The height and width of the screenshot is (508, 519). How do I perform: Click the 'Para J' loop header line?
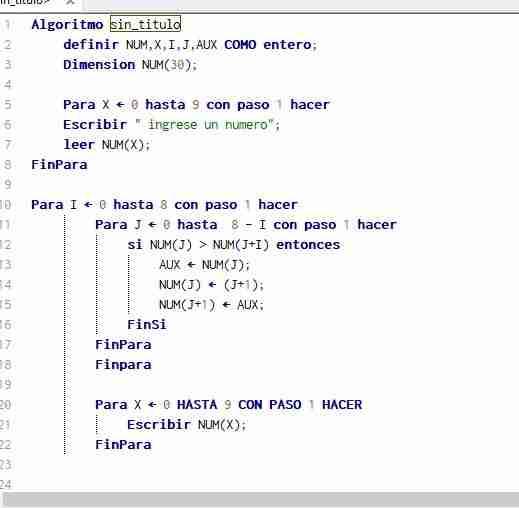246,224
